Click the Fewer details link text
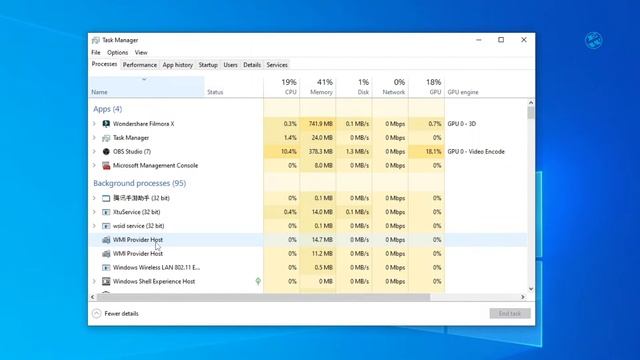Screen dimensions: 640x360 [121, 313]
